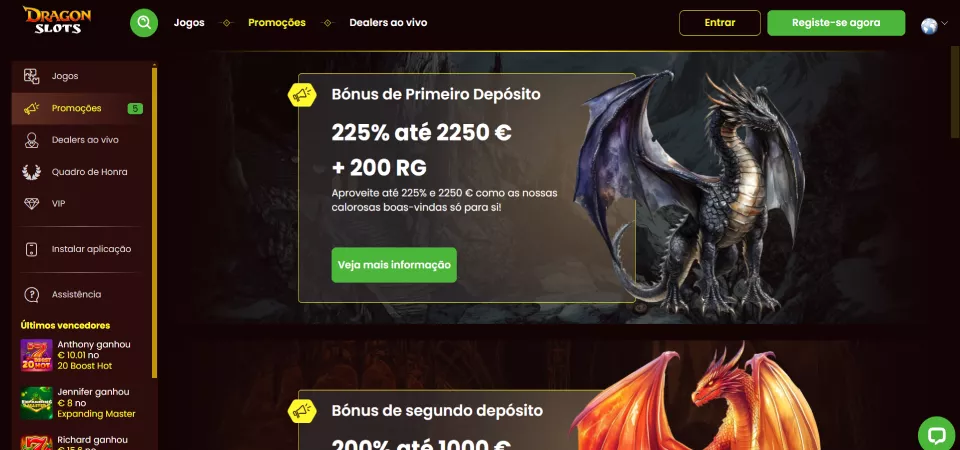This screenshot has height=450, width=960.
Task: Click the Assistência question mark icon
Action: tap(31, 294)
